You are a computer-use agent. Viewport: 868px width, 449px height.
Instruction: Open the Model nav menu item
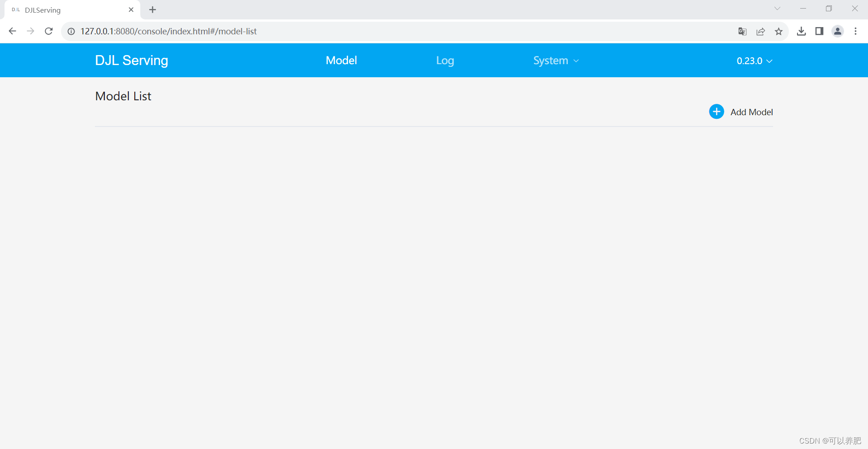coord(341,61)
